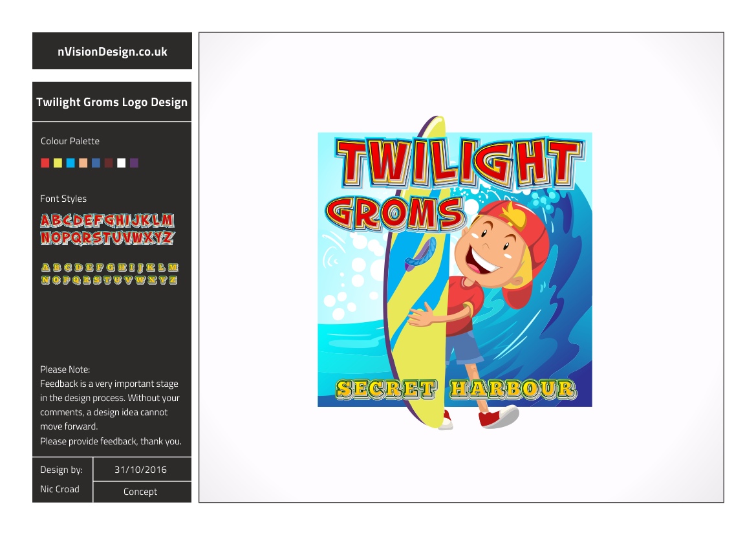This screenshot has width=756, height=535.
Task: Choose the peach palette swatch
Action: (83, 163)
